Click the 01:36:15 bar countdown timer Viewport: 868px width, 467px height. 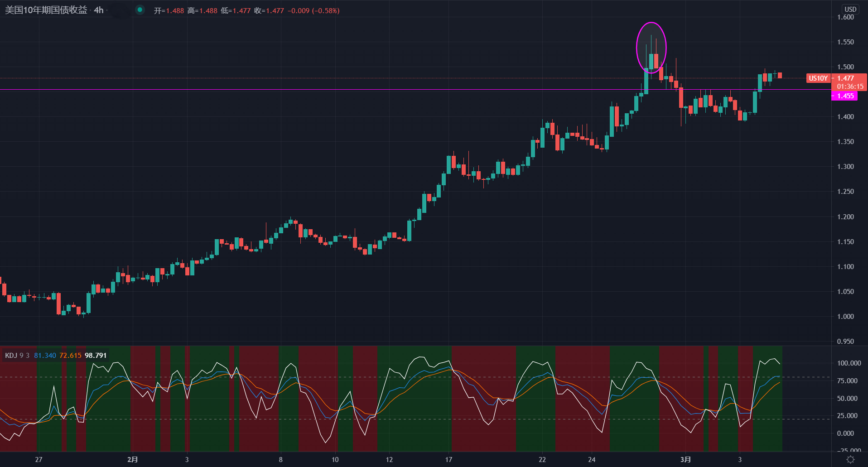point(850,86)
